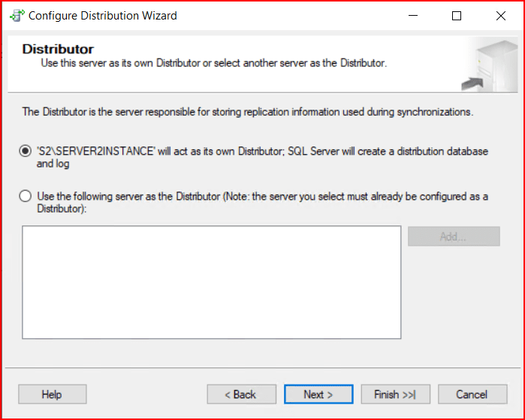Select the 'act as its own Distributor' radio button

[x=26, y=151]
